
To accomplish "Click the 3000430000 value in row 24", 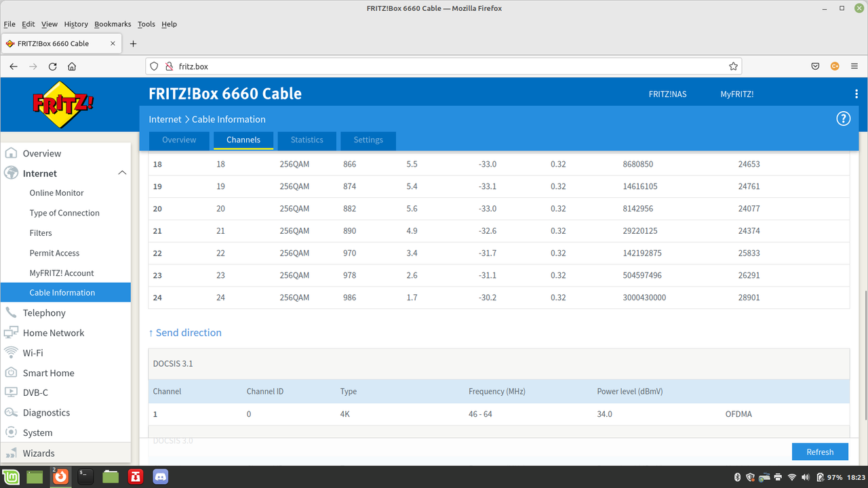I will [644, 298].
